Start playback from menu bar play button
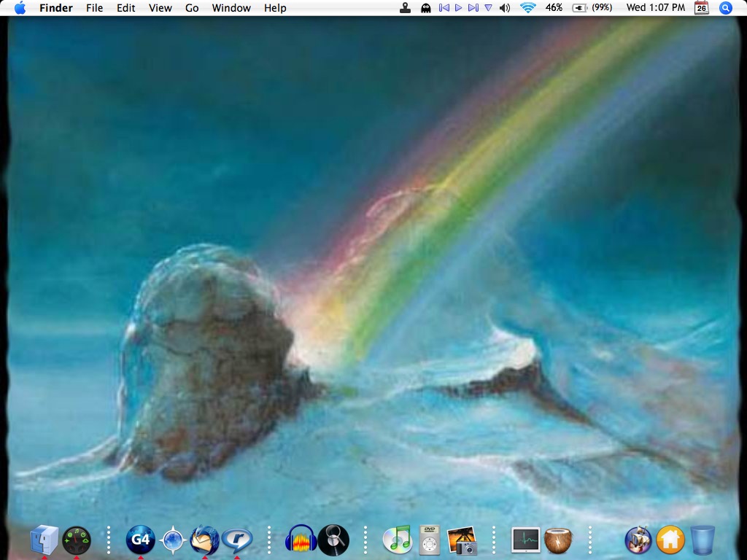Screen dimensions: 747x560 [458, 7]
